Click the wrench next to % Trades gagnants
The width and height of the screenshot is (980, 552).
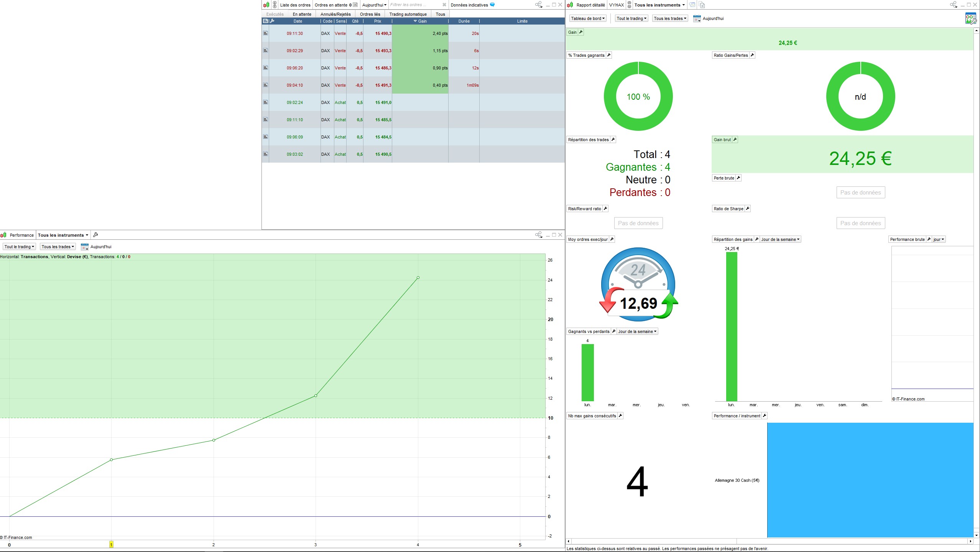tap(609, 55)
